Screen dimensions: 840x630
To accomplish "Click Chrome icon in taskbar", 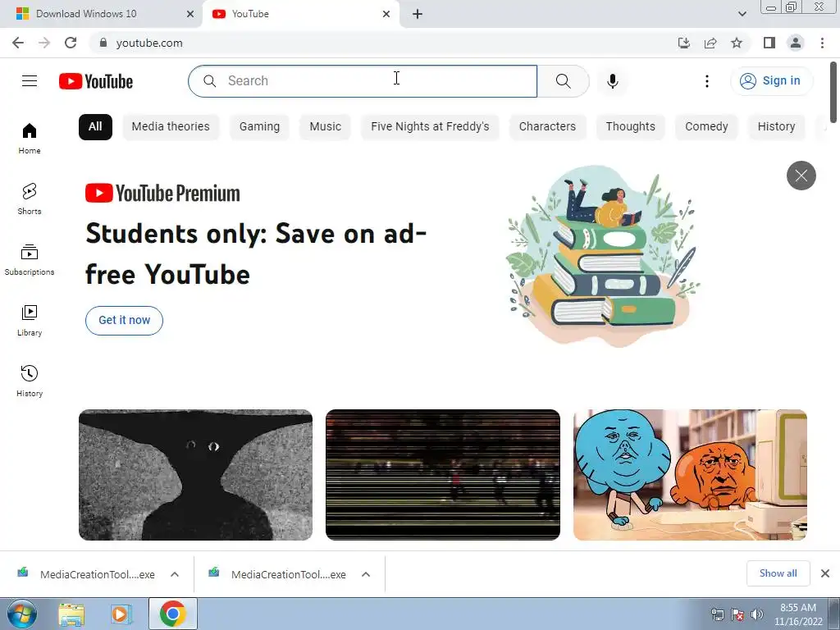I will tap(172, 614).
